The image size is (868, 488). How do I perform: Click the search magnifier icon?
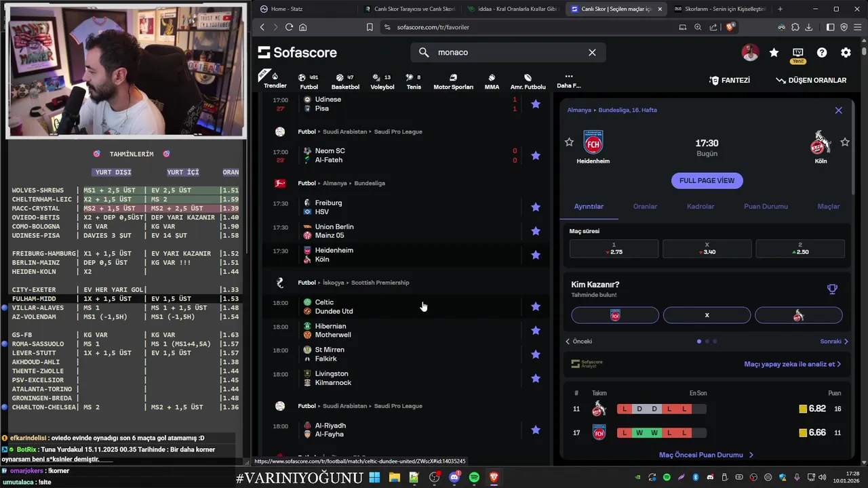(424, 52)
